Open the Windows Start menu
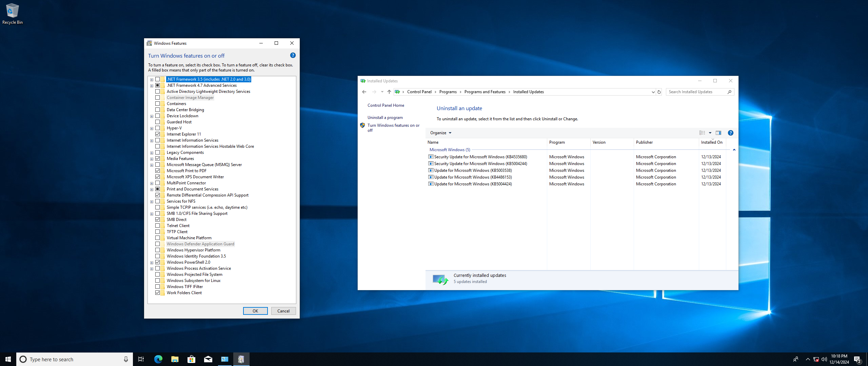 pos(8,359)
